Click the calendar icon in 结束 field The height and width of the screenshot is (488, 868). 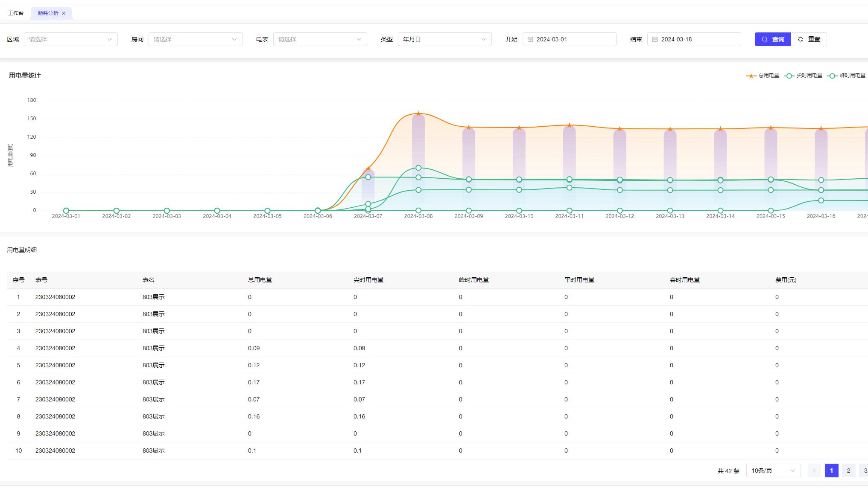[x=655, y=39]
